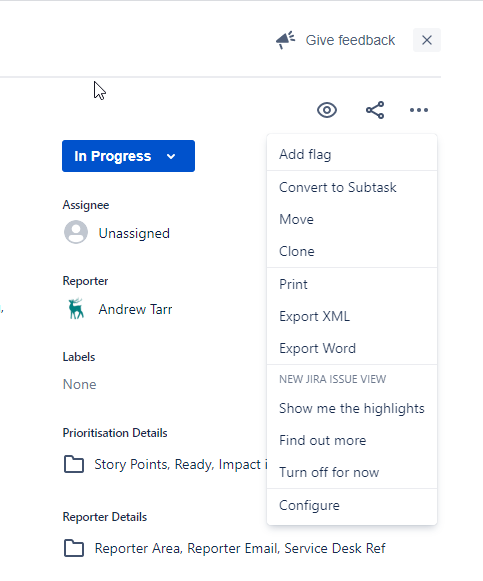Click the Reporter field label

85,281
